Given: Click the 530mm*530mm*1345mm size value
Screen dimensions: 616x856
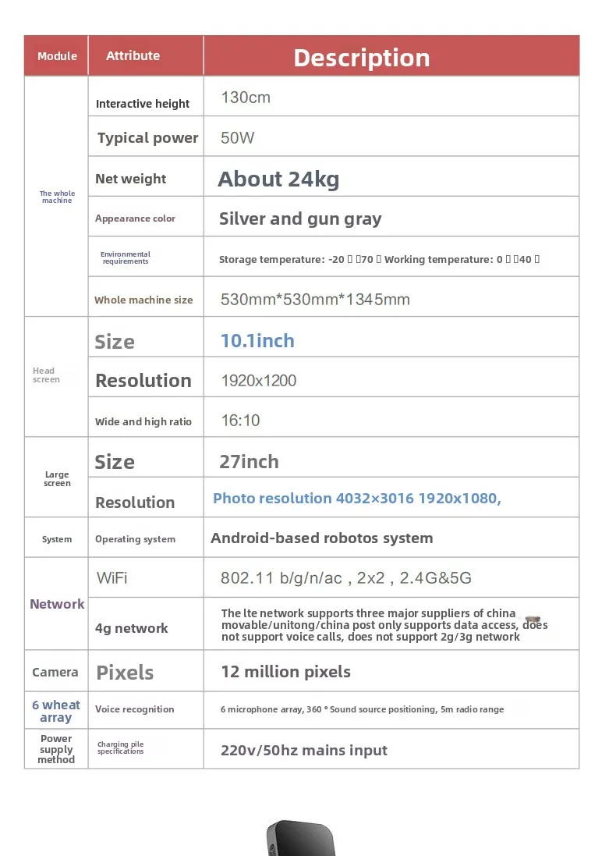Looking at the screenshot, I should (x=315, y=299).
